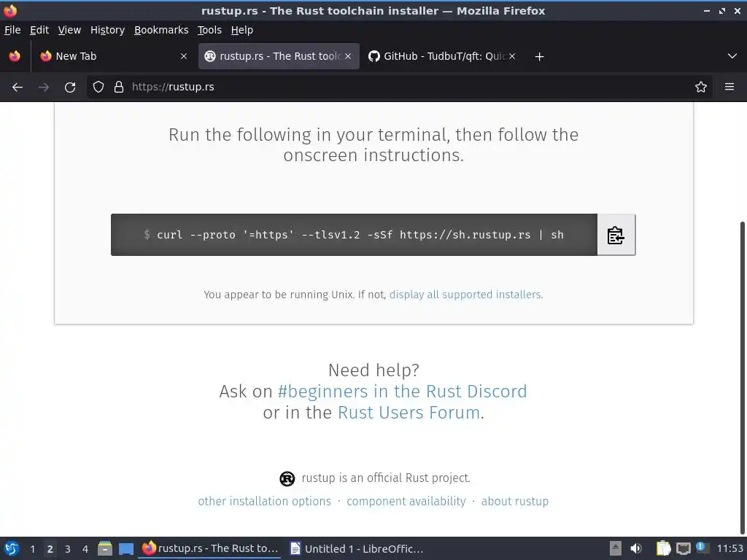
Task: Activate rustup.rs Firefox taskbar entry
Action: coord(209,548)
